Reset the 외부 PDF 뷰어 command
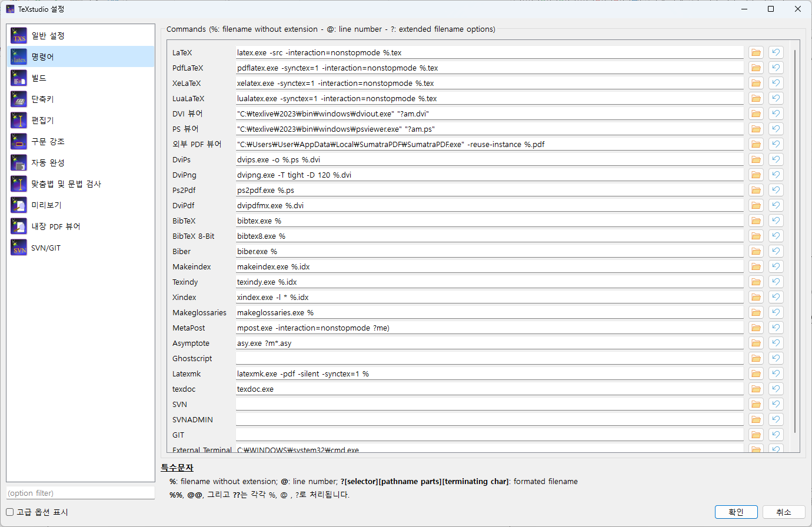 coord(776,144)
